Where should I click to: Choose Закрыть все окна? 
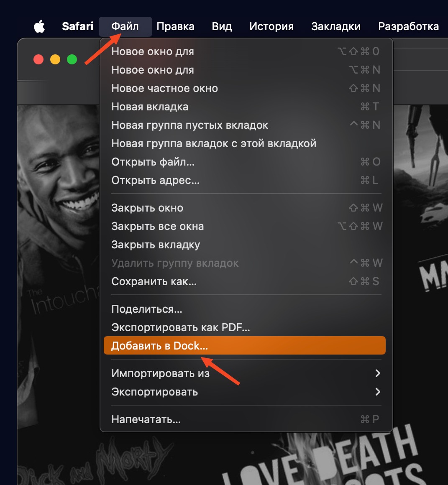pyautogui.click(x=245, y=226)
